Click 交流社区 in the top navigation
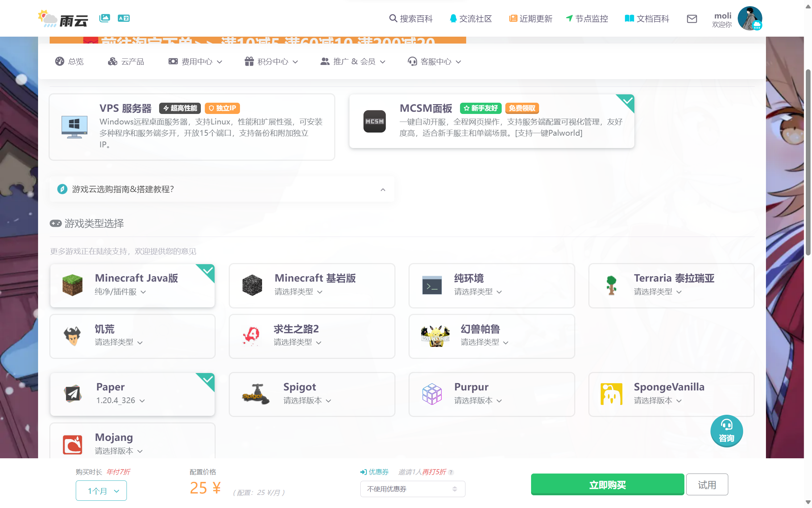 point(471,19)
